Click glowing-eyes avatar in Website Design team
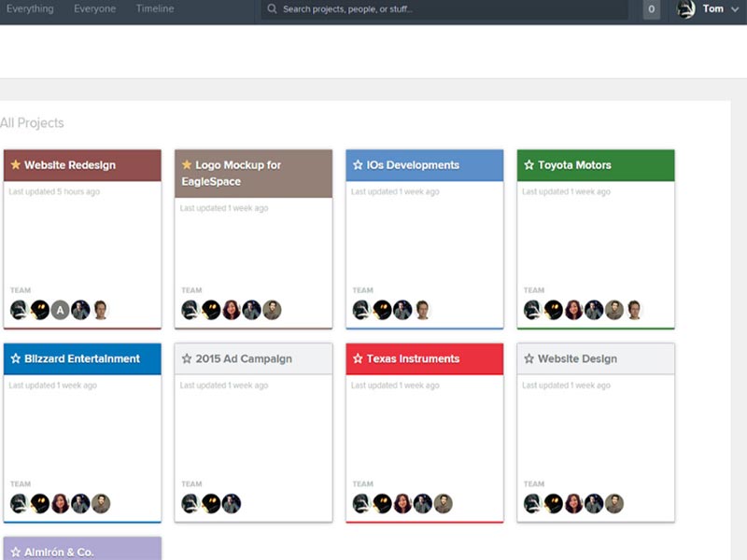Viewport: 747px width, 560px height. pos(553,503)
